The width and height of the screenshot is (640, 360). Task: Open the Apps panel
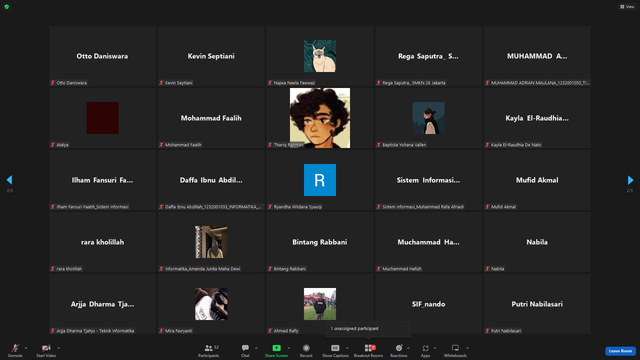425,350
